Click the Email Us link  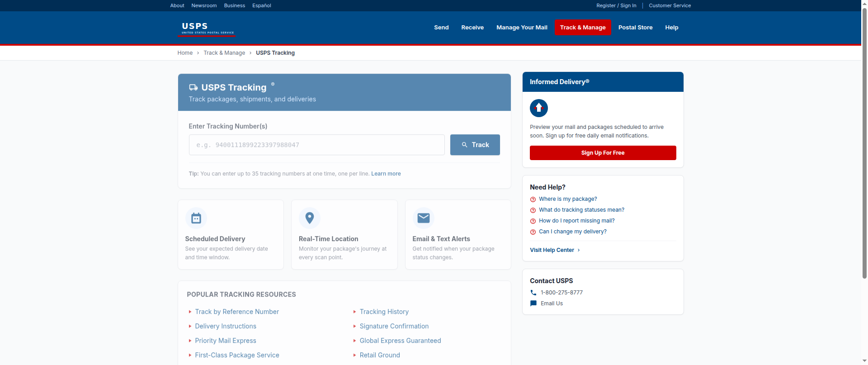[x=552, y=303]
